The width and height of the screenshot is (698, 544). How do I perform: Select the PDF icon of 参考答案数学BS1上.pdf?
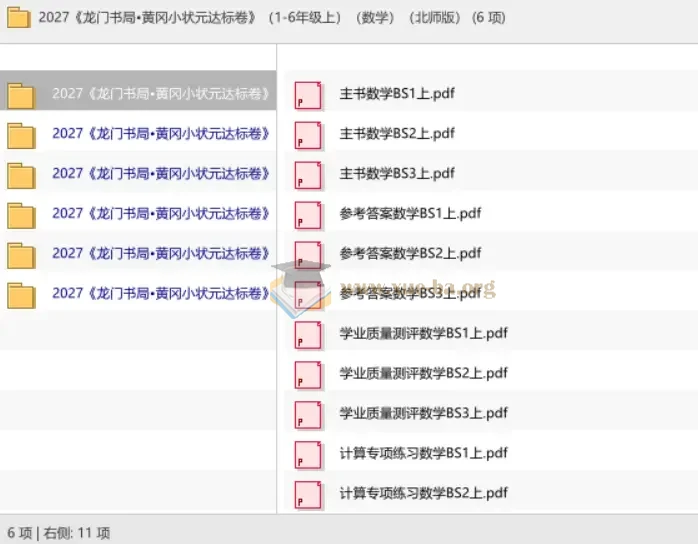pyautogui.click(x=308, y=215)
